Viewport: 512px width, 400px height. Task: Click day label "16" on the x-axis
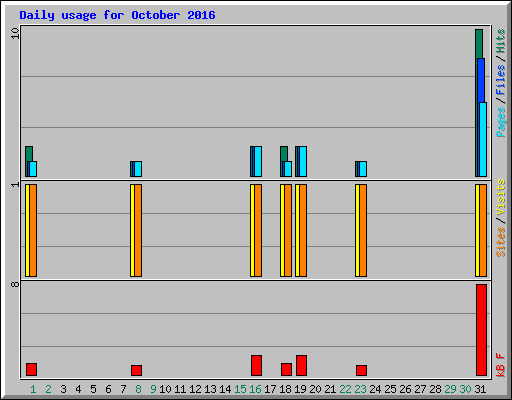(255, 389)
